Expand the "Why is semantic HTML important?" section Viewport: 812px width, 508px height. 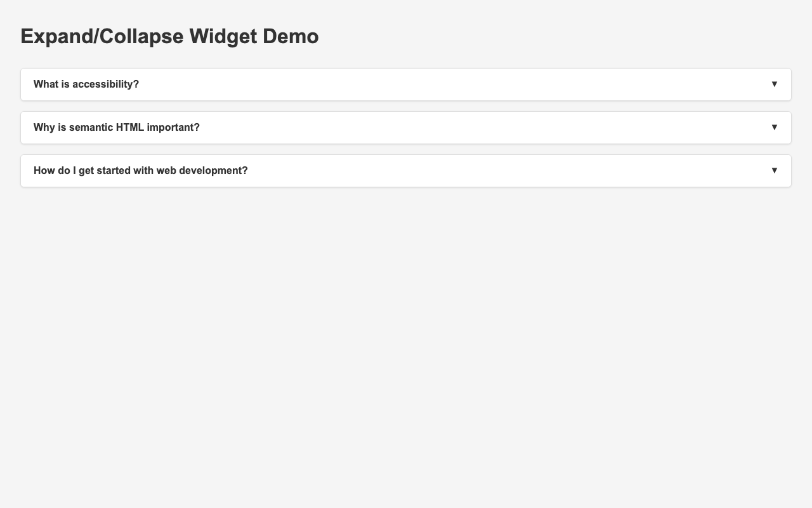click(x=406, y=127)
